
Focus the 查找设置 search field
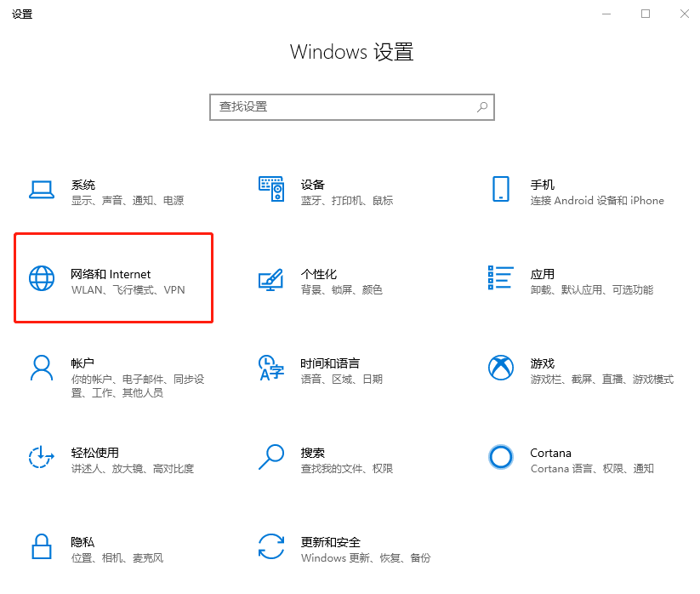coord(352,107)
